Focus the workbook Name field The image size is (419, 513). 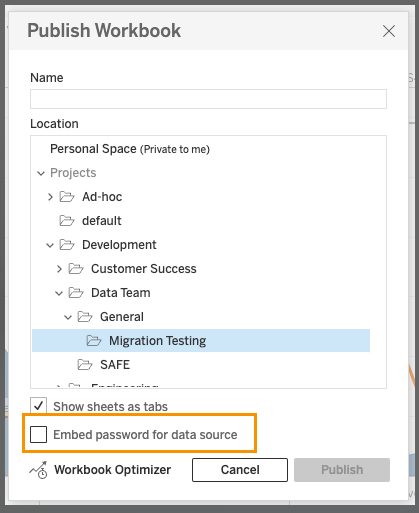[208, 99]
